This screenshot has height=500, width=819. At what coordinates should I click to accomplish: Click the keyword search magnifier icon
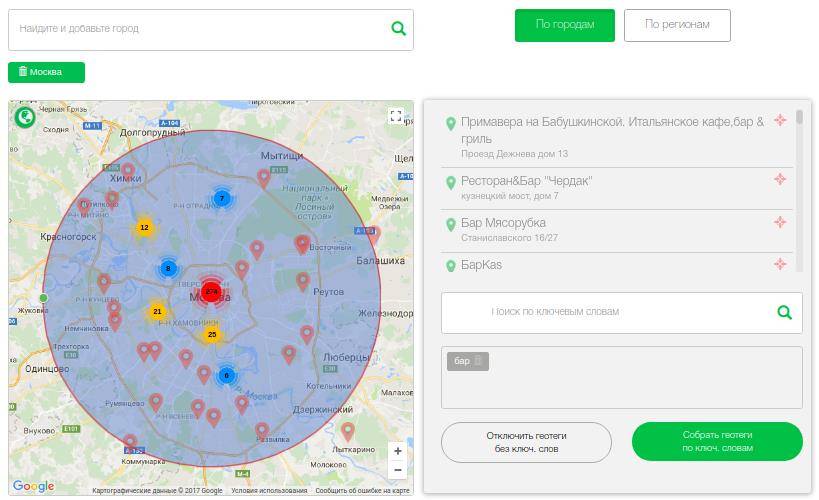pyautogui.click(x=785, y=312)
